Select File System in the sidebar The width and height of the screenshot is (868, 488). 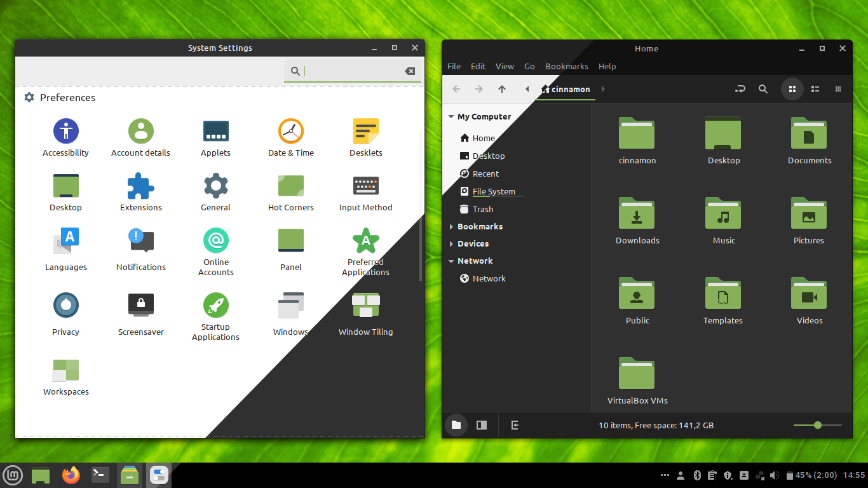488,191
